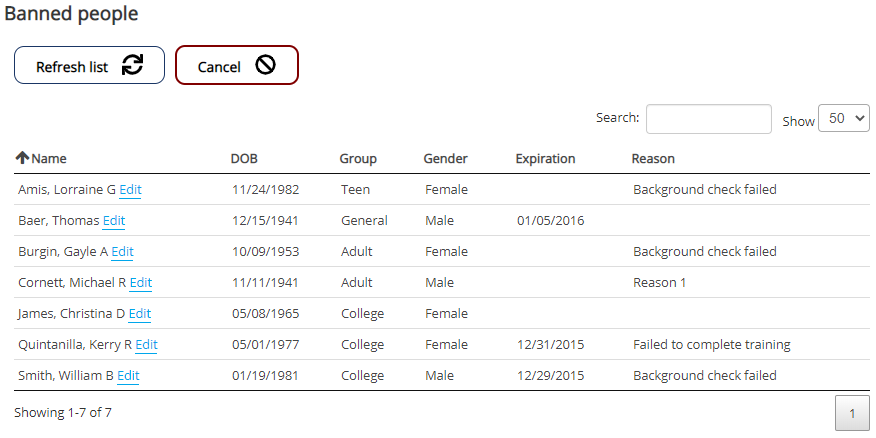
Task: Sort table by Reason column
Action: 653,158
